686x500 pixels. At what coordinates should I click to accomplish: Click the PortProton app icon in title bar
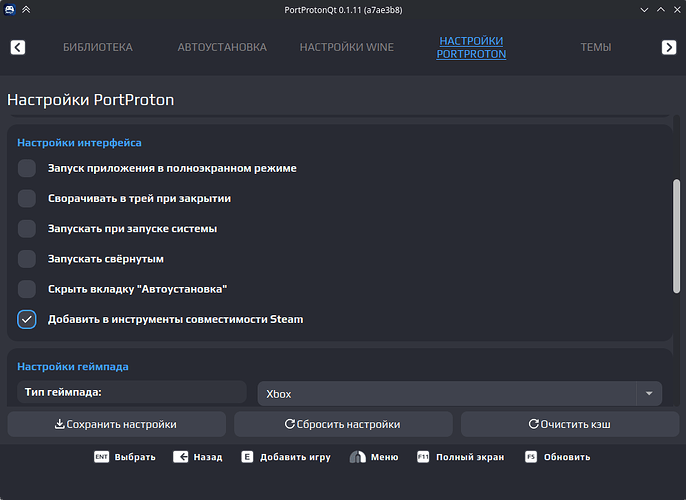click(10, 10)
